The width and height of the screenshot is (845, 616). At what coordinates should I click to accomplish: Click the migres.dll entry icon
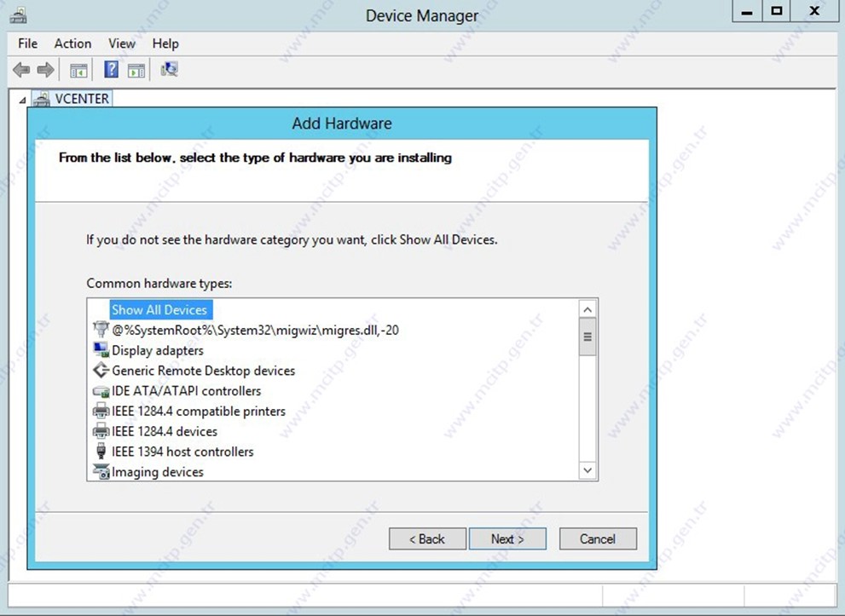click(x=101, y=329)
